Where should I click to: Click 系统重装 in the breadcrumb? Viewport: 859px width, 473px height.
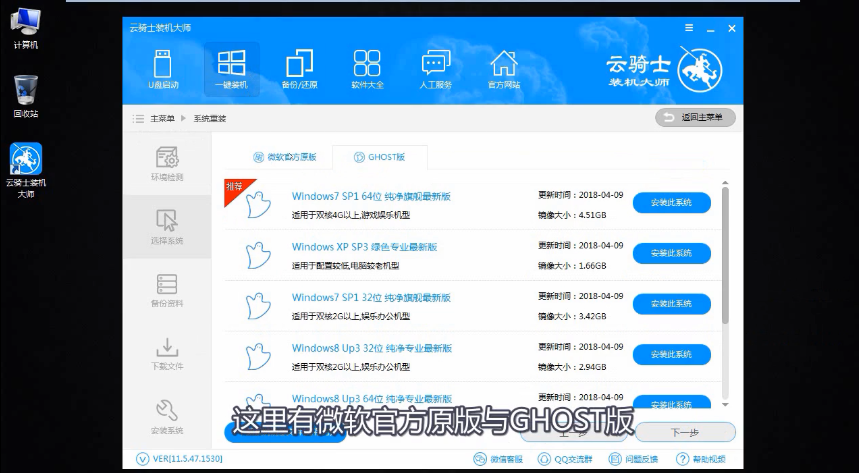tap(210, 118)
